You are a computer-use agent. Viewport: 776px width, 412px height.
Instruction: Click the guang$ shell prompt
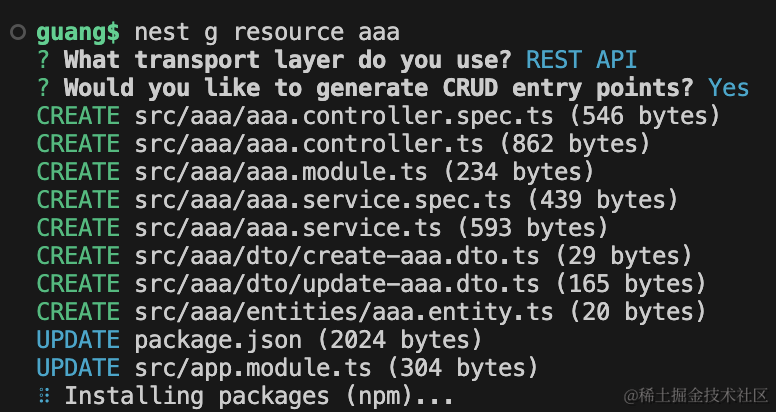(79, 32)
